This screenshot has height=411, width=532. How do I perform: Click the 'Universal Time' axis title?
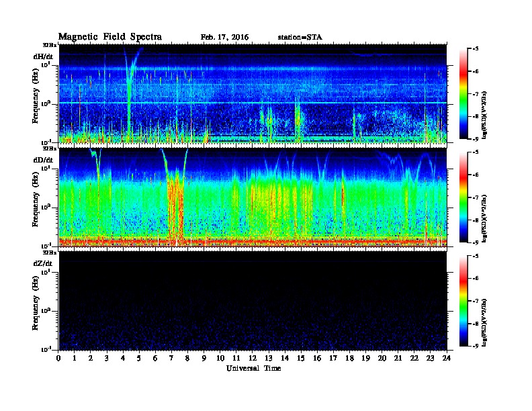(253, 368)
